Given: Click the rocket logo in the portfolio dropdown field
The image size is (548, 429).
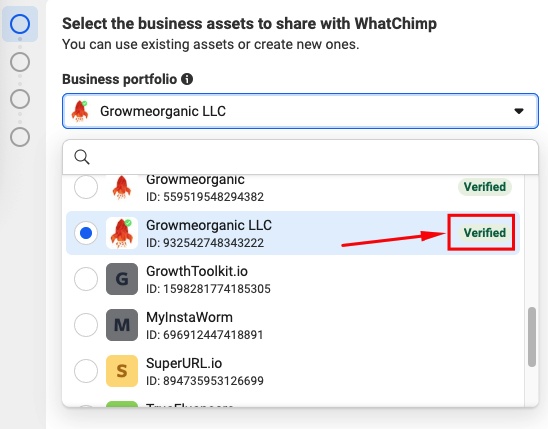Looking at the screenshot, I should click(x=80, y=111).
